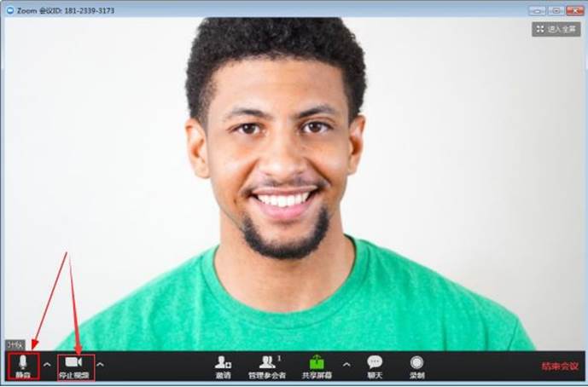Stop video with camera button
The width and height of the screenshot is (588, 387).
coord(74,367)
